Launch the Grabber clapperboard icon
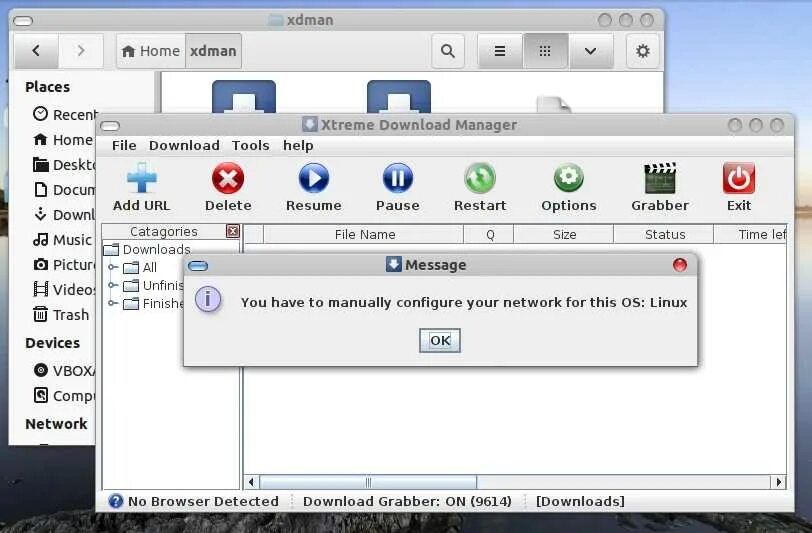Screen dimensions: 812x533 coord(660,178)
